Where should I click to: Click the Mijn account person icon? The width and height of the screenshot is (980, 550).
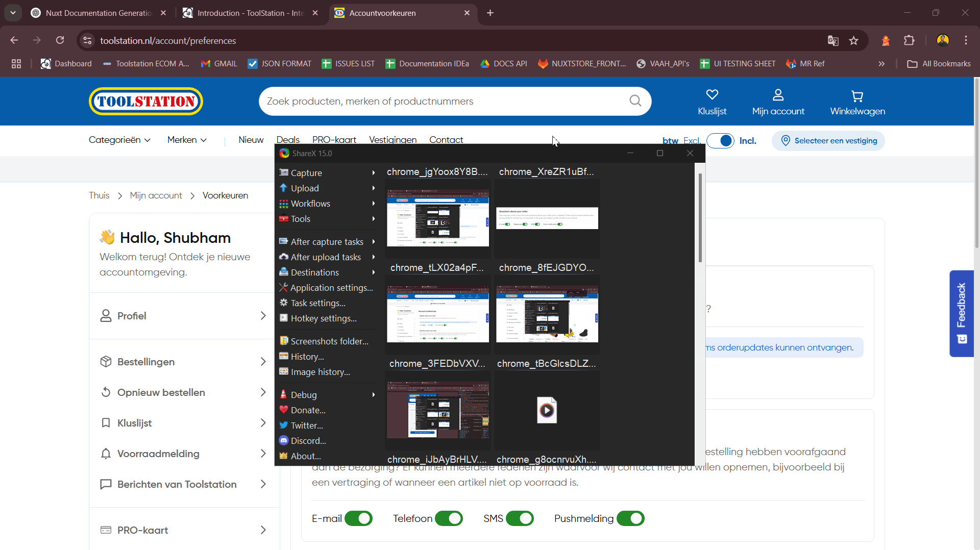778,95
